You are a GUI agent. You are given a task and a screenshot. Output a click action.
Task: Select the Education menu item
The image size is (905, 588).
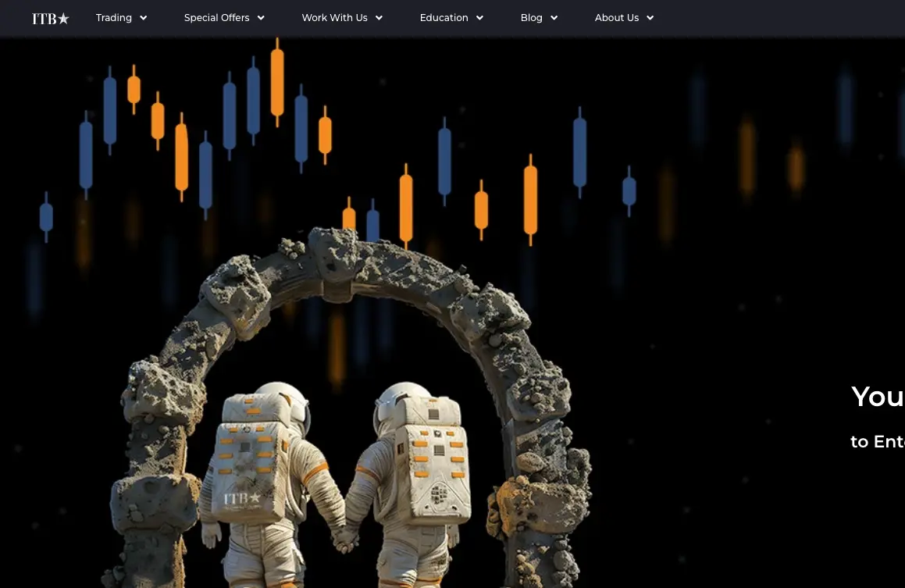[444, 18]
